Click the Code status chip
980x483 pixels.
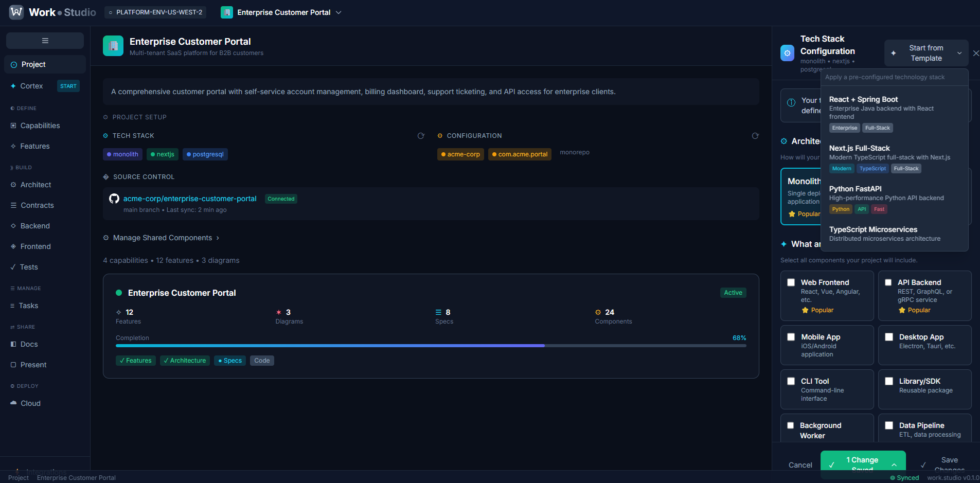pos(262,361)
